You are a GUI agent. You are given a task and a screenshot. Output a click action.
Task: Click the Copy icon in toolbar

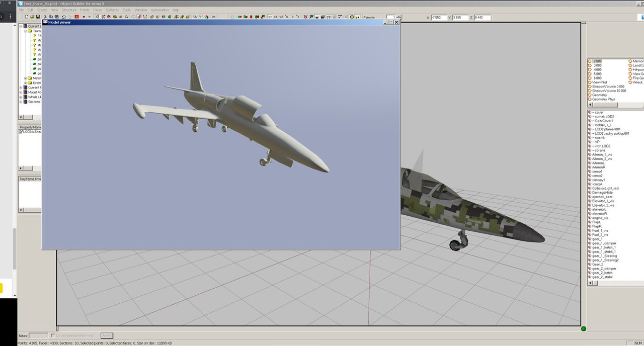(51, 17)
